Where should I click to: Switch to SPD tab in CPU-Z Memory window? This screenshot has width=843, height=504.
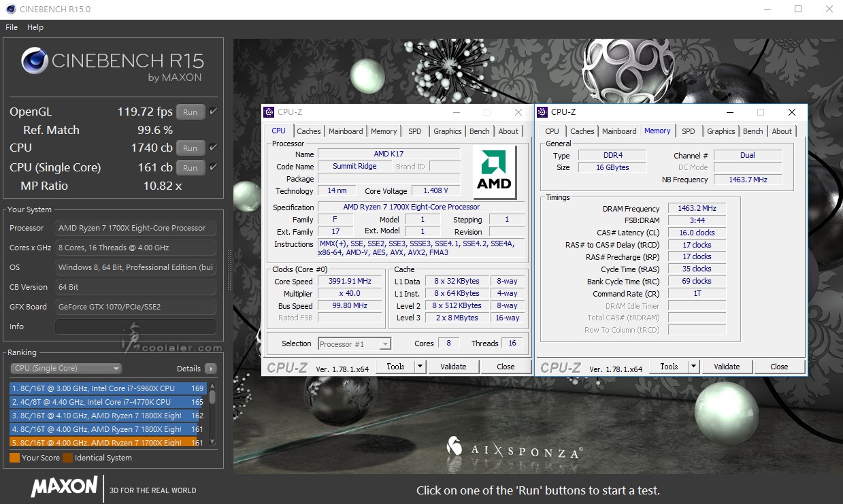pyautogui.click(x=689, y=131)
